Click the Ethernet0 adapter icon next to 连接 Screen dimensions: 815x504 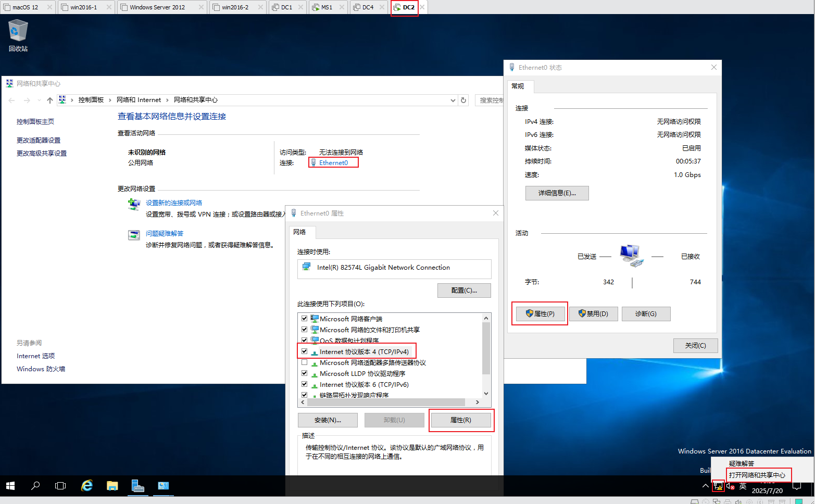(x=314, y=162)
